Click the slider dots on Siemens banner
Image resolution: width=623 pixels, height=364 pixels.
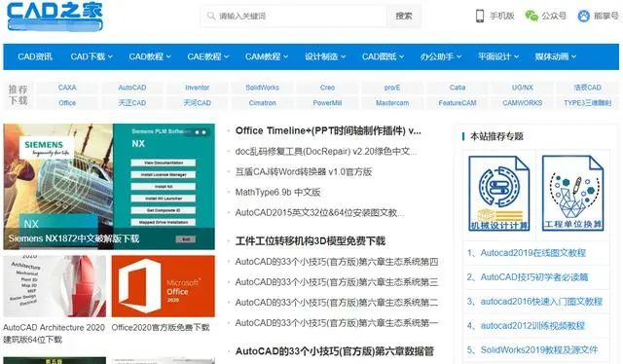(201, 132)
